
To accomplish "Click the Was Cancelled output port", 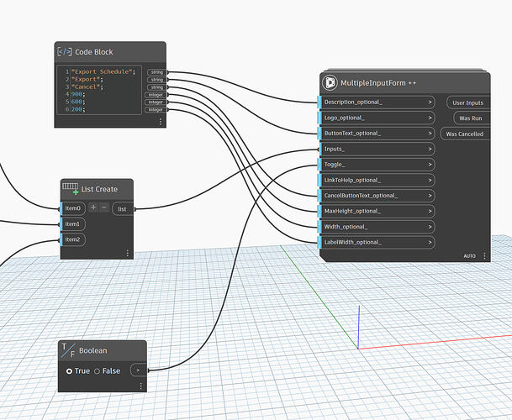I will (x=465, y=134).
